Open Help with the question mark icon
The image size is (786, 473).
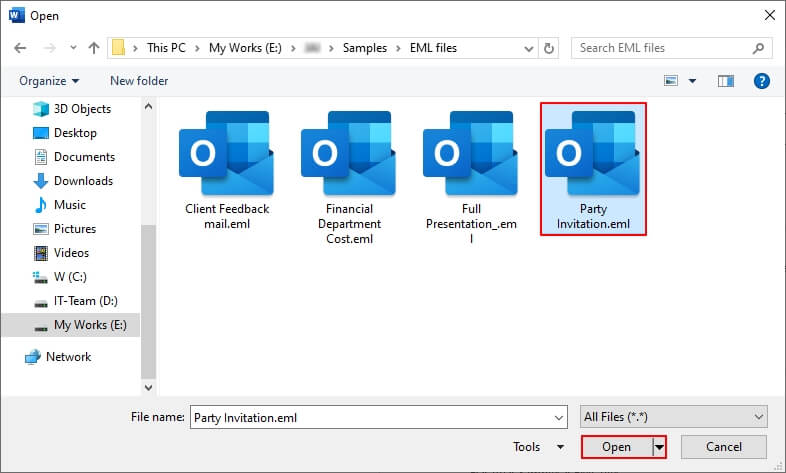coord(761,81)
